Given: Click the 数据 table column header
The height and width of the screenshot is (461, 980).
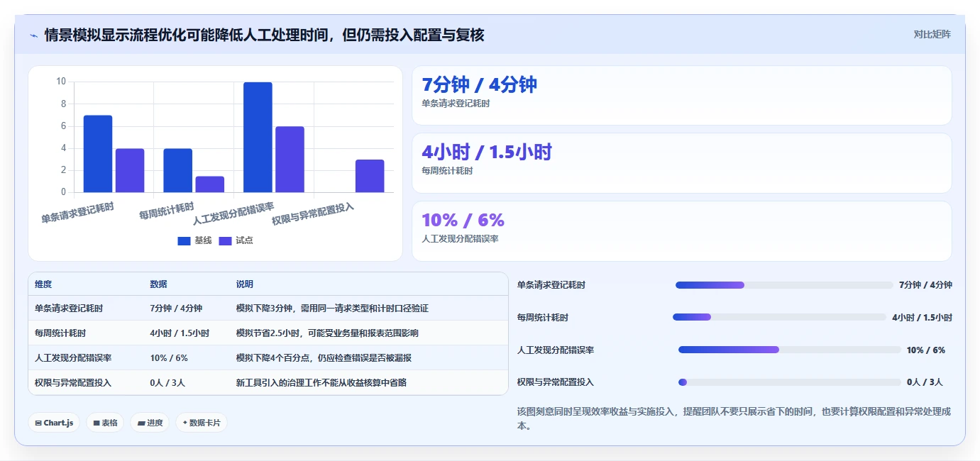Looking at the screenshot, I should click(x=159, y=284).
